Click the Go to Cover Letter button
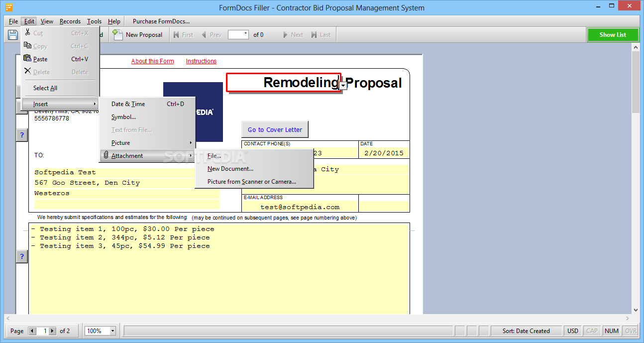 (x=275, y=129)
